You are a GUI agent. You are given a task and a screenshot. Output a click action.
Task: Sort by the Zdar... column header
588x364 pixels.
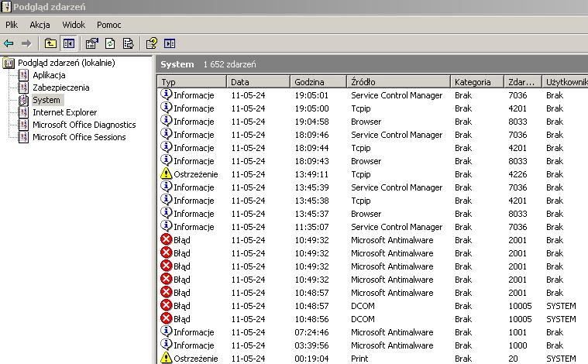[523, 82]
